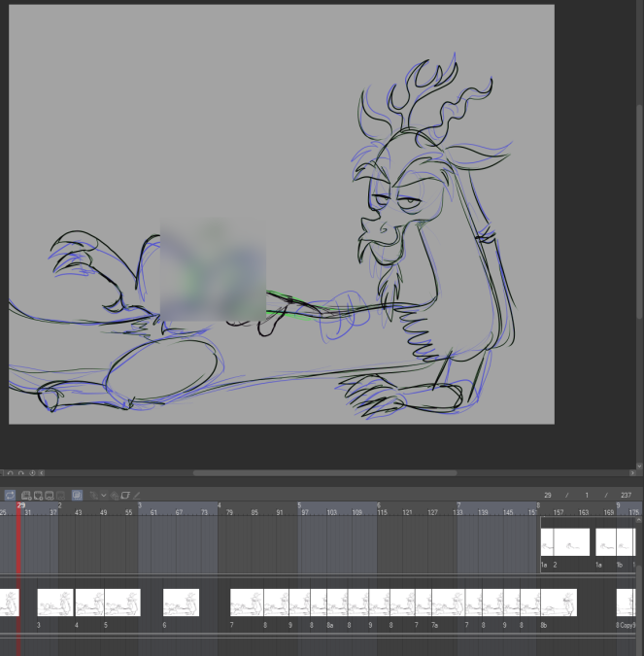Click the start frame field showing 1
644x656 pixels.
(x=587, y=496)
